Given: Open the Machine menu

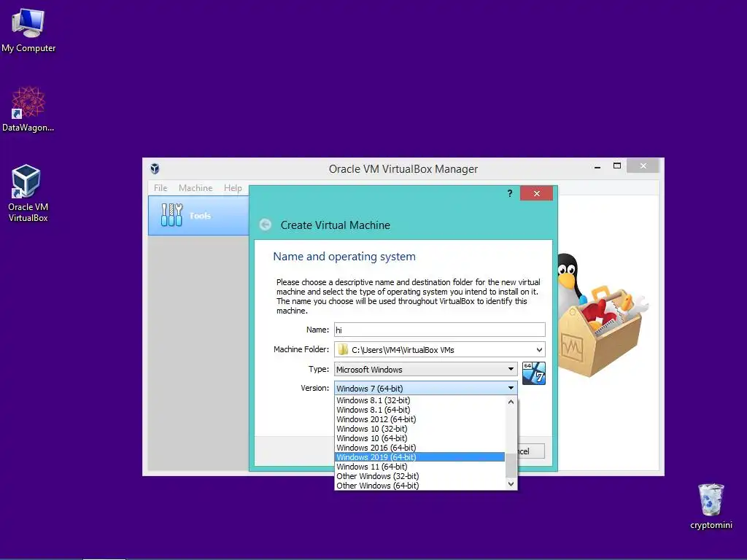Looking at the screenshot, I should tap(196, 188).
